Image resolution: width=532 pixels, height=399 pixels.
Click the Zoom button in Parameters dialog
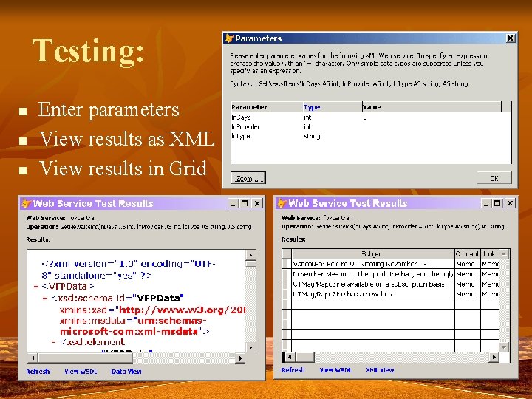pos(248,178)
